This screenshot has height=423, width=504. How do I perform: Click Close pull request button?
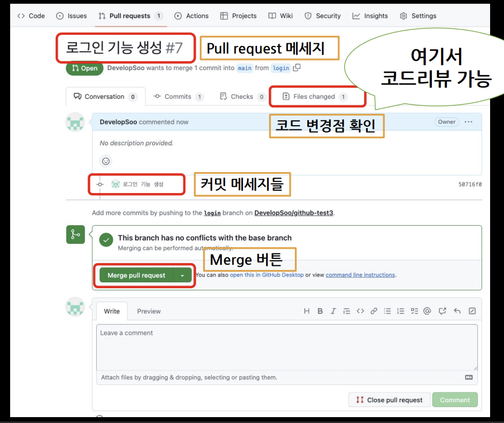(389, 400)
